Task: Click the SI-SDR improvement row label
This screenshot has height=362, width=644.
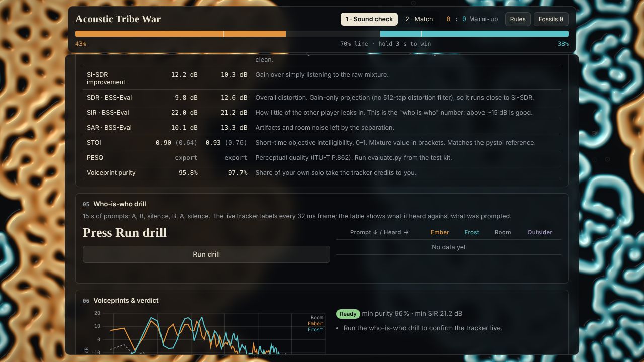Action: click(106, 78)
